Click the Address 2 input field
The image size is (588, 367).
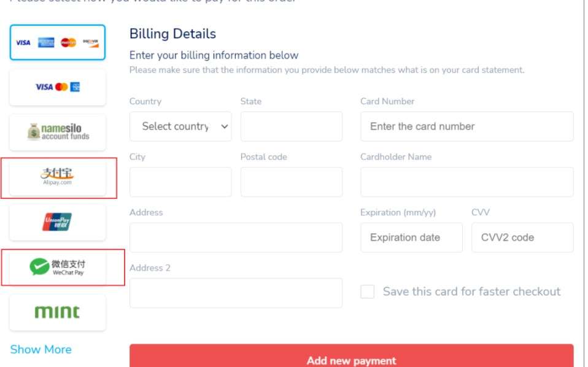[x=236, y=293]
